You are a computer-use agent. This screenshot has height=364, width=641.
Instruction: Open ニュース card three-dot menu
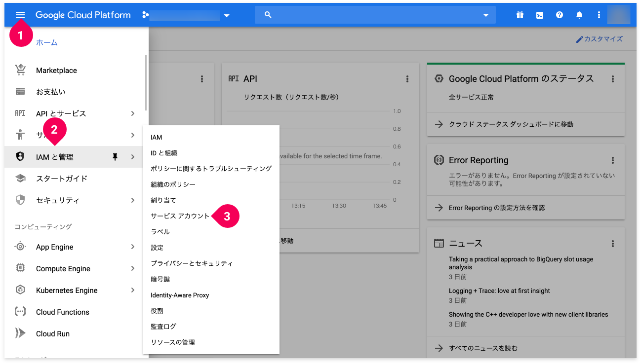coord(613,244)
